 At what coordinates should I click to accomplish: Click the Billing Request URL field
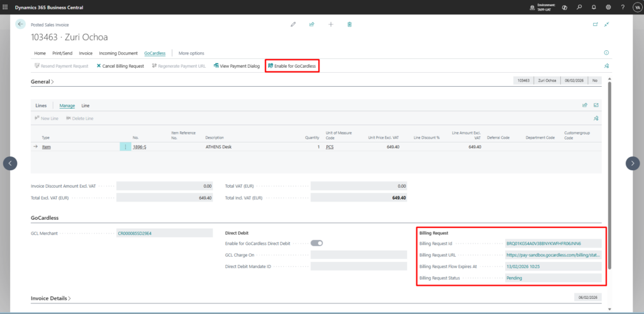point(553,255)
